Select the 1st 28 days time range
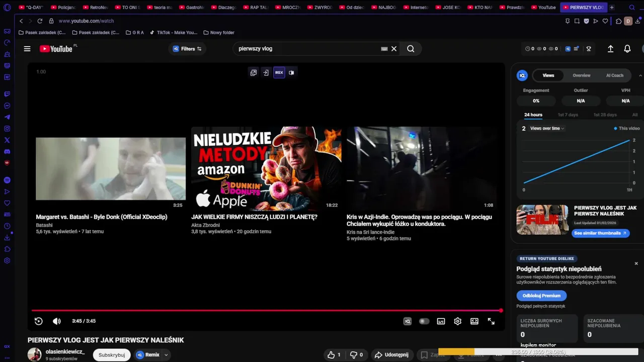 (x=605, y=115)
